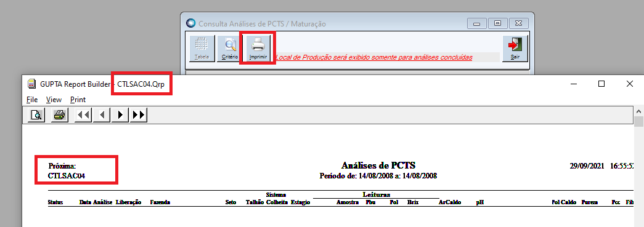This screenshot has height=227, width=644.
Task: Restore the Consulta Análises de PCTS window
Action: coord(498,24)
